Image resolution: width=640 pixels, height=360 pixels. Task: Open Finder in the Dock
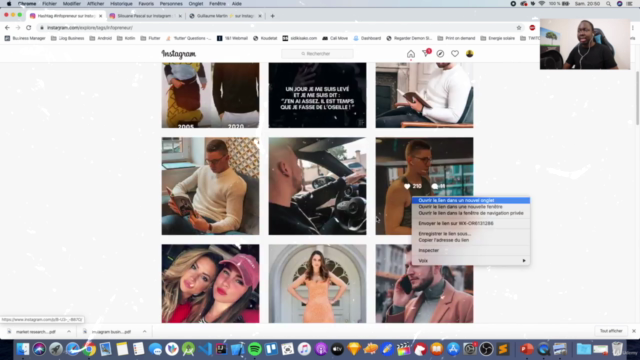click(23, 349)
